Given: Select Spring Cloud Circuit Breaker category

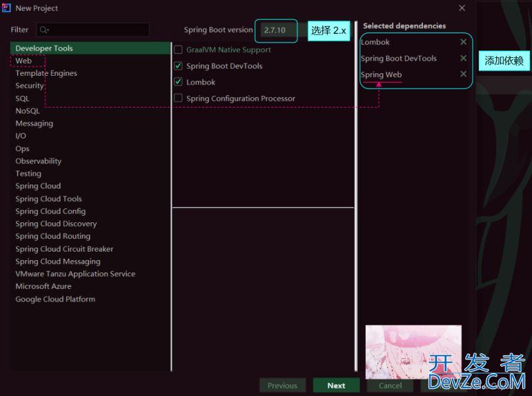Looking at the screenshot, I should pyautogui.click(x=90, y=249).
